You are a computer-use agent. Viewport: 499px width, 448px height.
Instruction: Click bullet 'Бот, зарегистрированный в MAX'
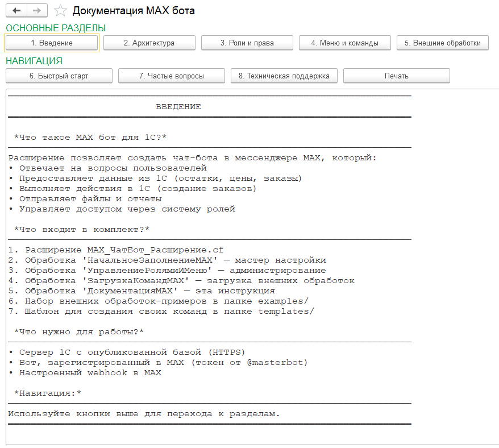(x=158, y=362)
